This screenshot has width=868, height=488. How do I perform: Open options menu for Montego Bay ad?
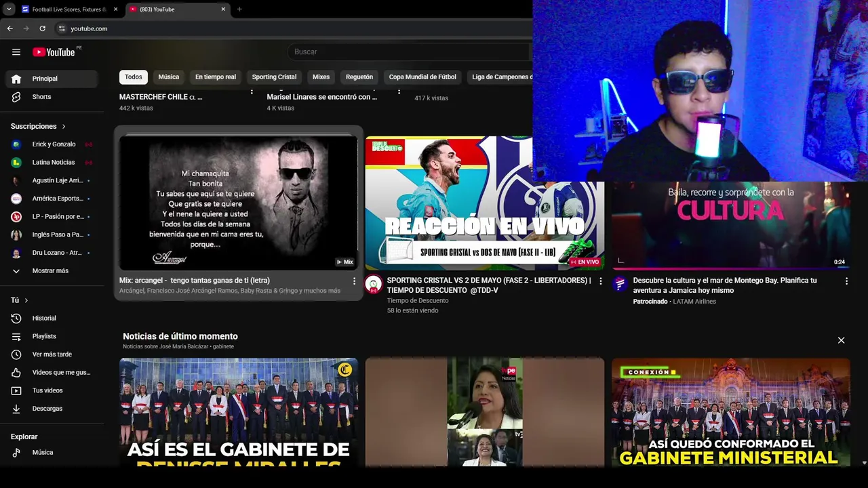tap(846, 281)
